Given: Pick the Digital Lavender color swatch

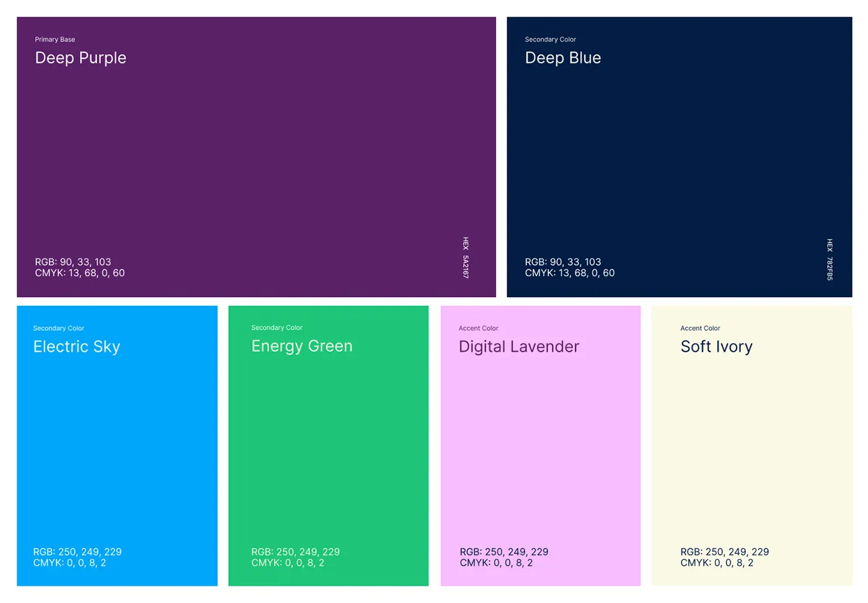Looking at the screenshot, I should click(541, 445).
